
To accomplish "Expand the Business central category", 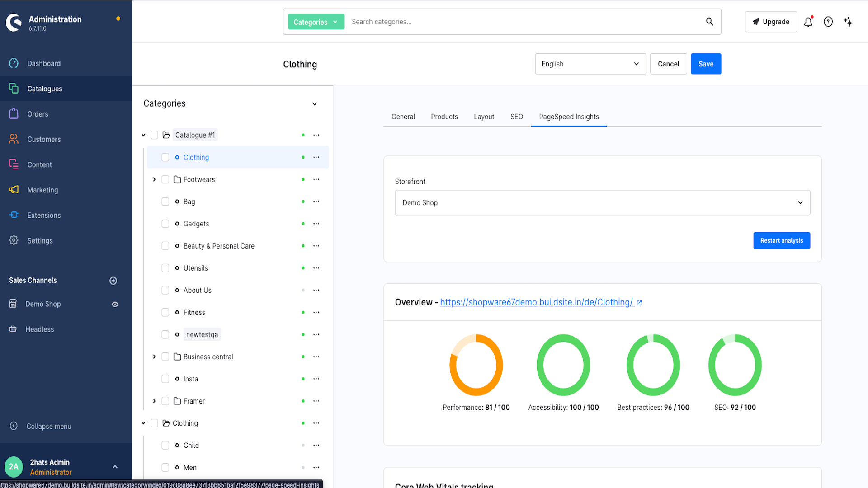I will pos(154,357).
